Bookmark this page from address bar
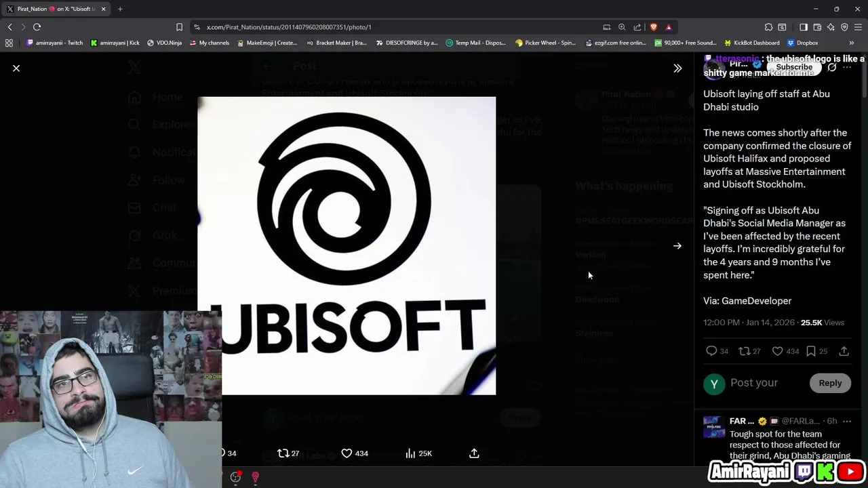Viewport: 868px width, 488px height. 179,27
